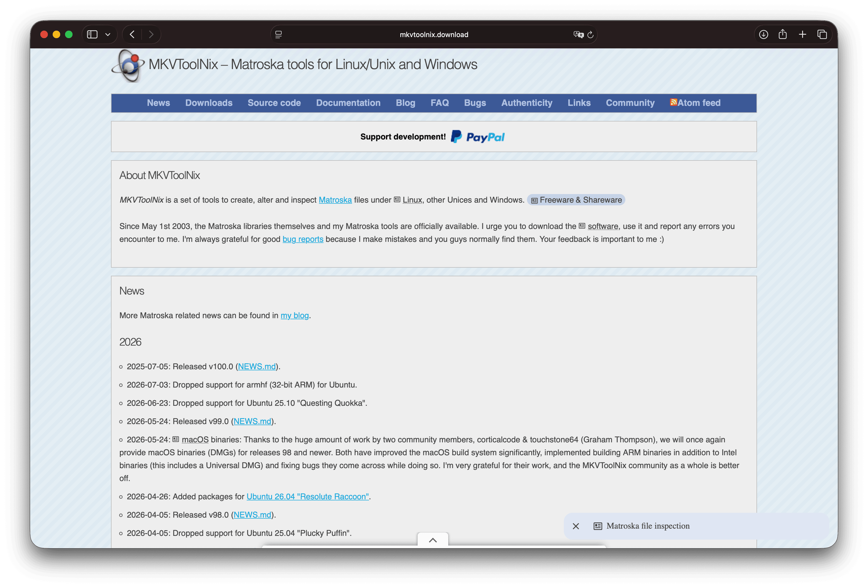Open Authenticity navigation item

click(x=527, y=103)
